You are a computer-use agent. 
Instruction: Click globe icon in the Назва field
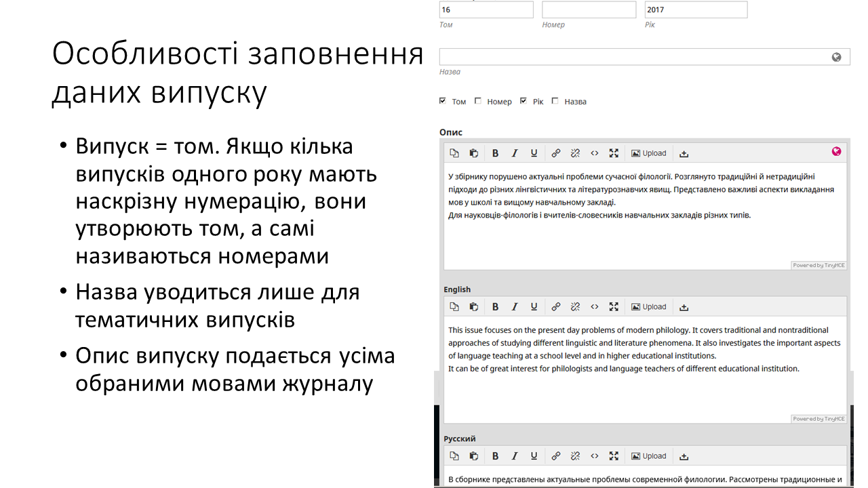(x=837, y=57)
